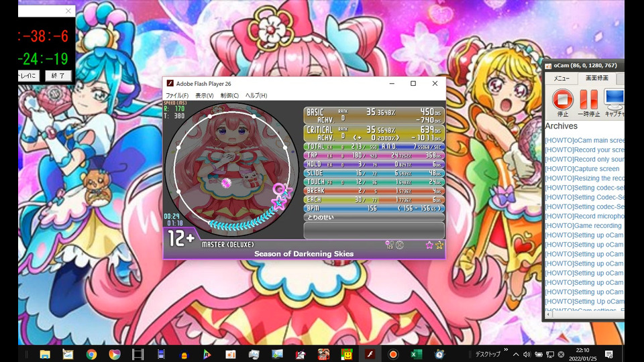Click the left scroll arrow in oCam list
Viewport: 644px width, 362px height.
[x=548, y=314]
